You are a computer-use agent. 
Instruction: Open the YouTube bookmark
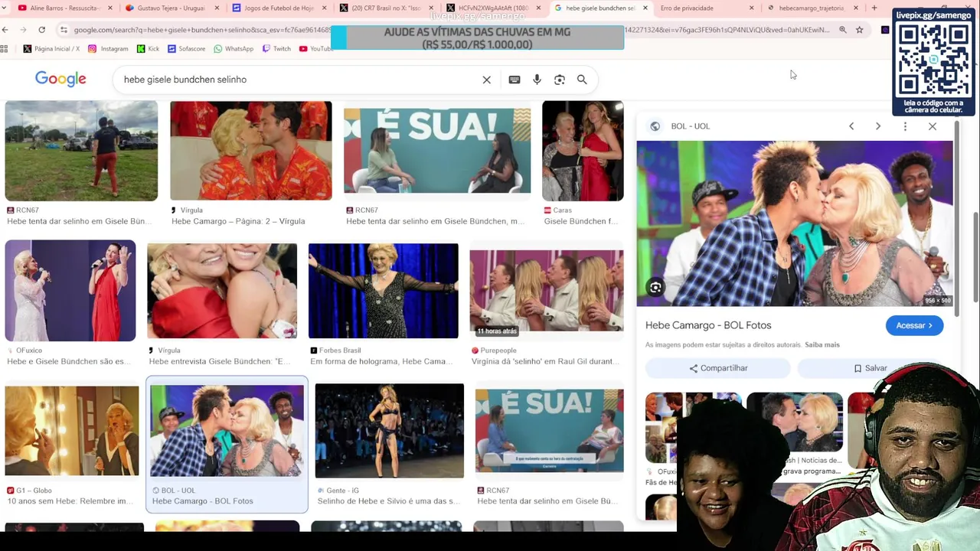click(x=315, y=48)
